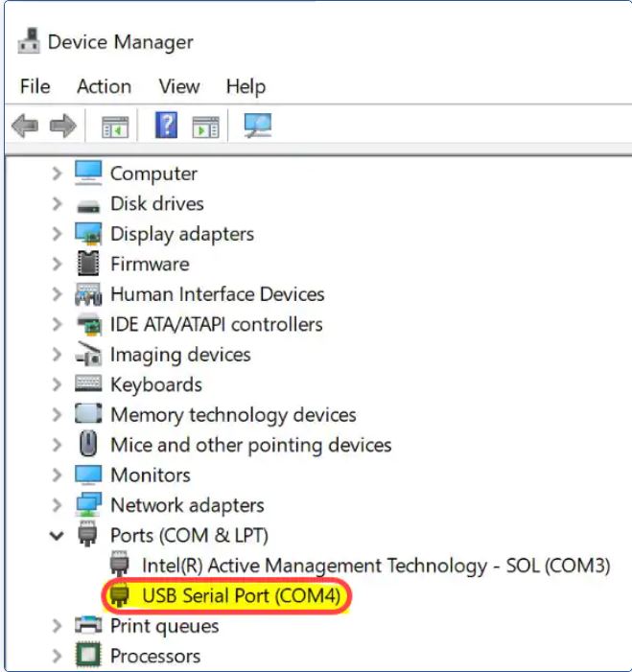The height and width of the screenshot is (672, 632).
Task: Select the Disk drives label
Action: click(x=157, y=203)
